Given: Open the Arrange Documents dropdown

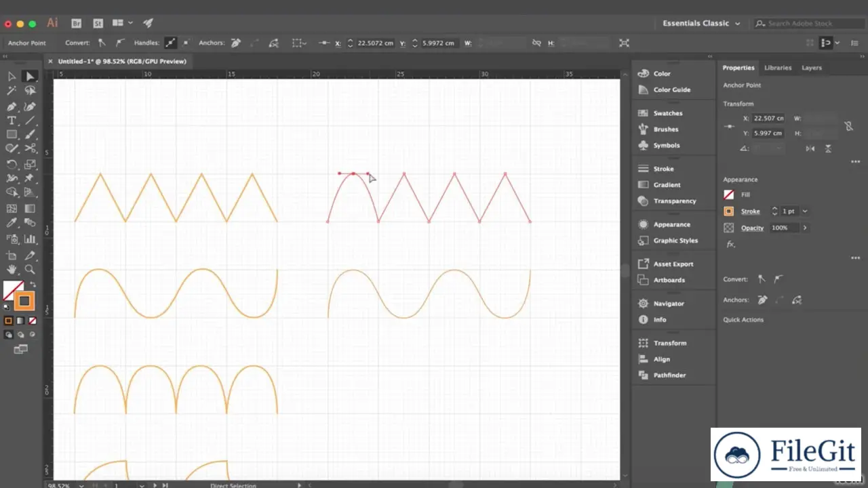Looking at the screenshot, I should click(123, 23).
